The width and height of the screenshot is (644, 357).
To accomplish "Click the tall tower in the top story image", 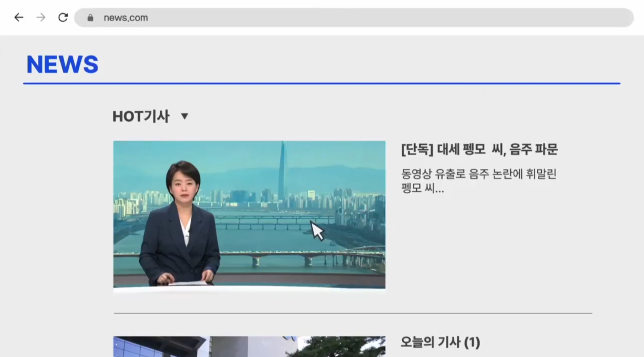I will click(282, 169).
